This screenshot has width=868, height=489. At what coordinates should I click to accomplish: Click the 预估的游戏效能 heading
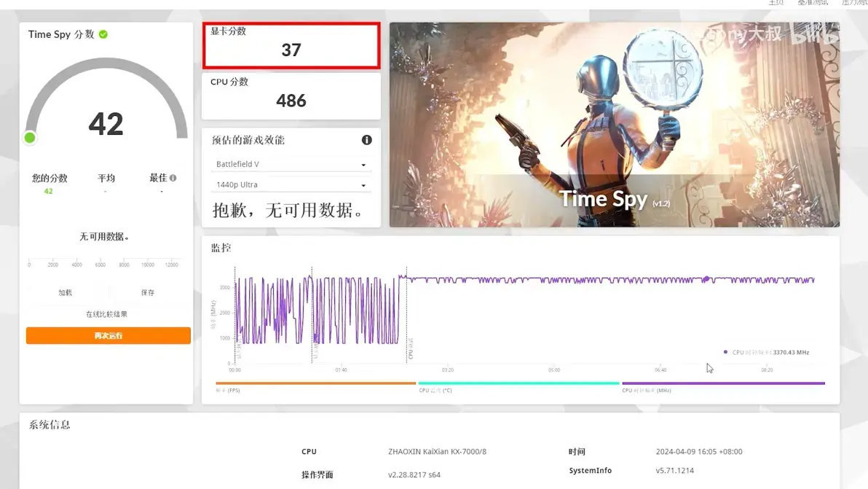pos(248,141)
